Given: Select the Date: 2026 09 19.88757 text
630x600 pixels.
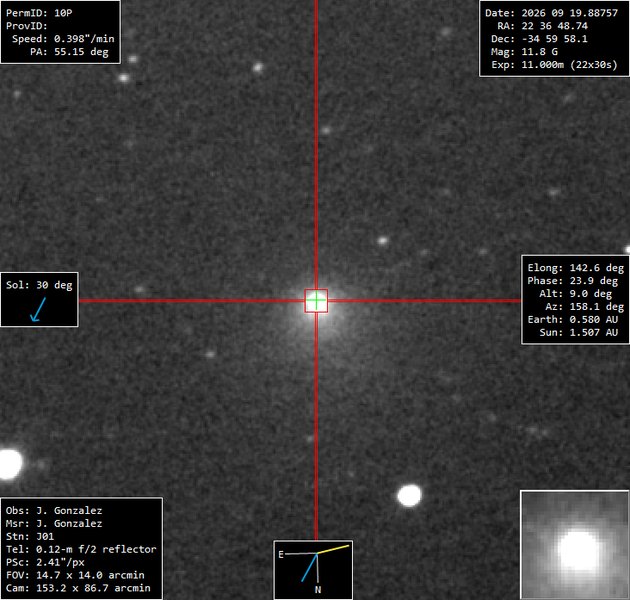Looking at the screenshot, I should click(x=551, y=13).
